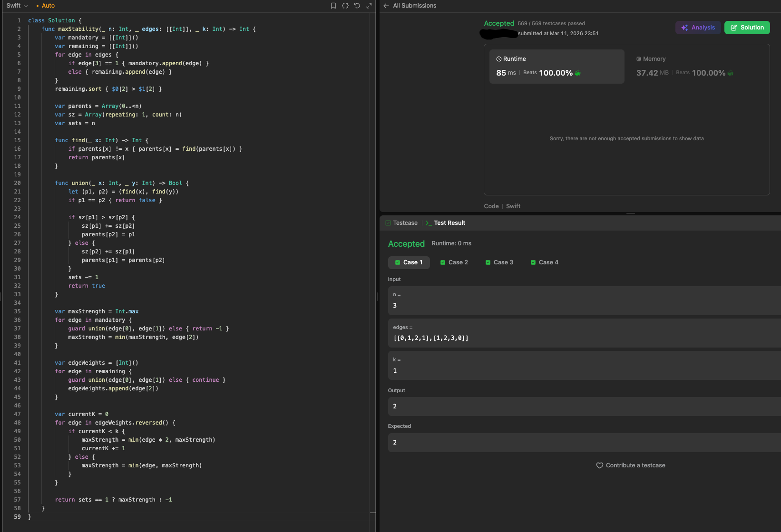Viewport: 781px width, 532px height.
Task: Click the clock icon in Runtime card
Action: tap(499, 59)
